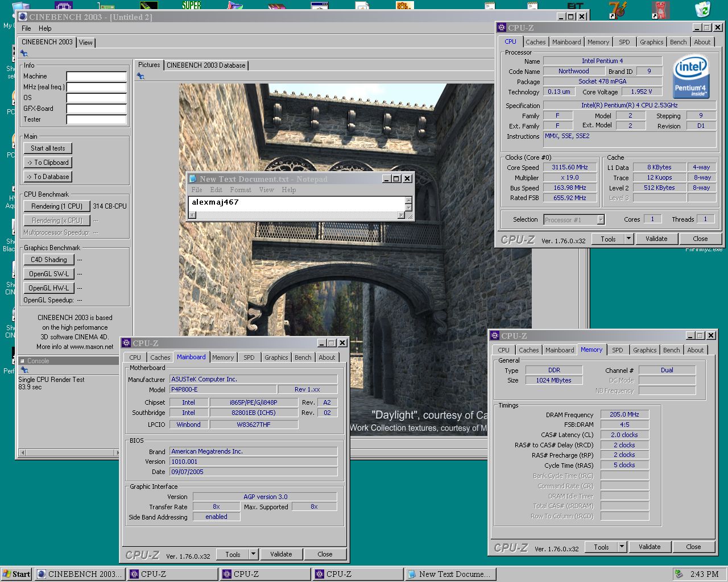Open the Graphics tab in CPU-Z Memory window
This screenshot has height=582, width=728.
(x=644, y=350)
